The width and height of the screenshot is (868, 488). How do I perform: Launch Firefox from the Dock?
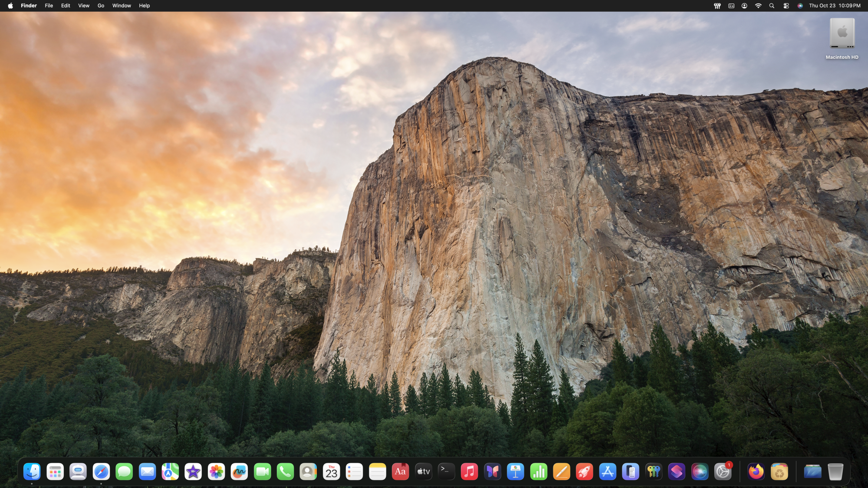755,472
